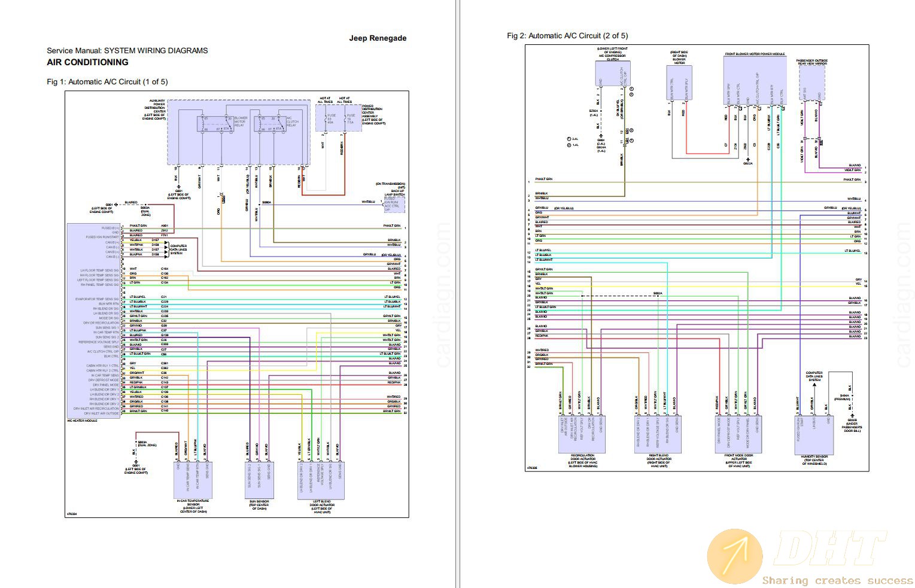Screen dimensions: 915x588
Task: Click '(RIGHT SIDE OF DASH) BLOWER MOTOR' label
Action: pyautogui.click(x=679, y=57)
